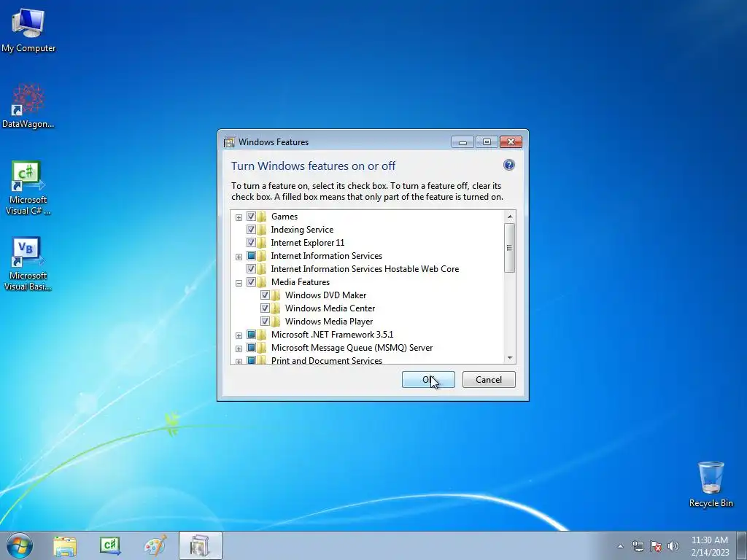The height and width of the screenshot is (560, 747).
Task: Activate the Windows Features taskbar button
Action: 201,545
